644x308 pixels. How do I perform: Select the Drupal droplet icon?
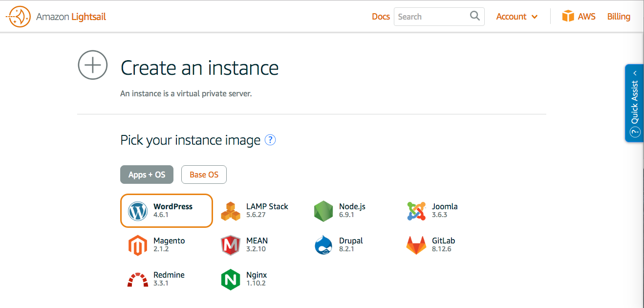pyautogui.click(x=323, y=245)
